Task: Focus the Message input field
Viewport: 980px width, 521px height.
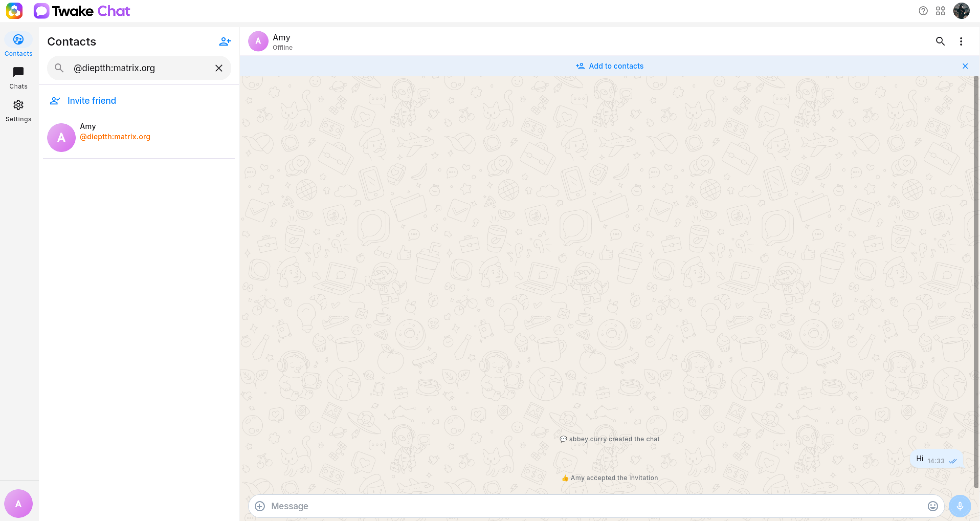Action: click(x=597, y=506)
